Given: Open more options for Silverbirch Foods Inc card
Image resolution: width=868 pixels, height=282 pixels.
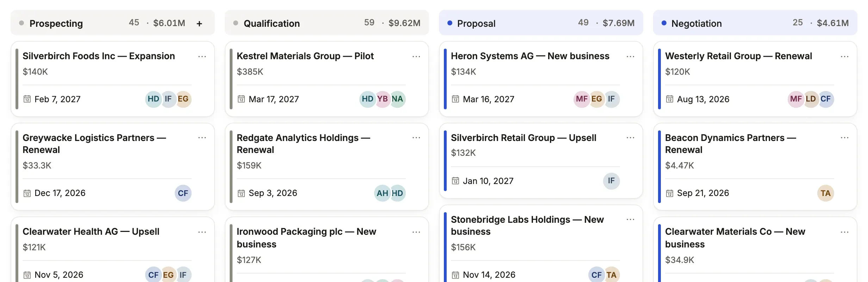Looking at the screenshot, I should pyautogui.click(x=202, y=56).
